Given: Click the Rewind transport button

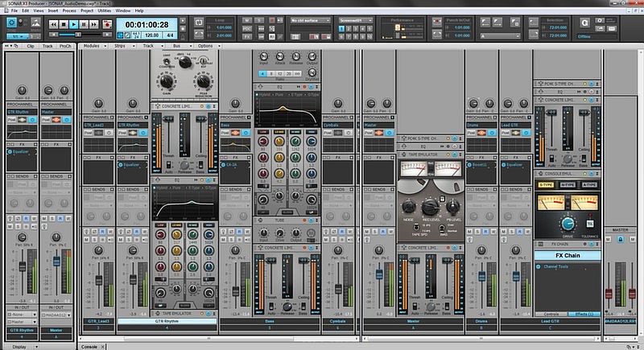Looking at the screenshot, I should [54, 25].
